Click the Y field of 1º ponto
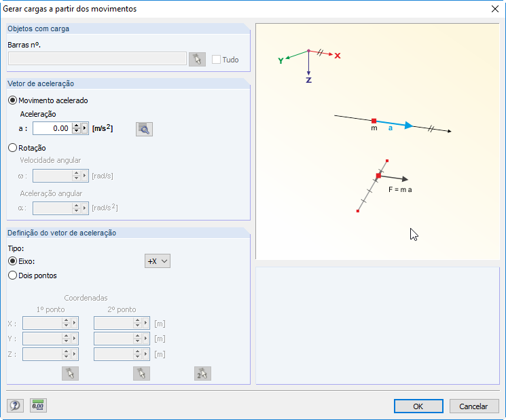506x420 pixels. point(42,339)
